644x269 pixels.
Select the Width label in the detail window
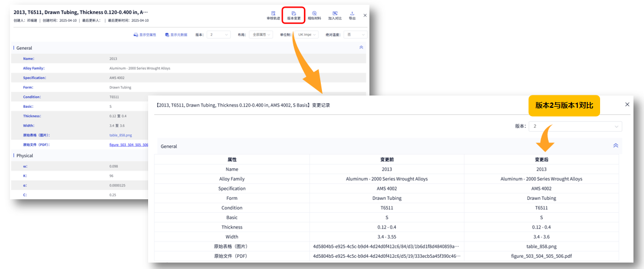click(29, 125)
